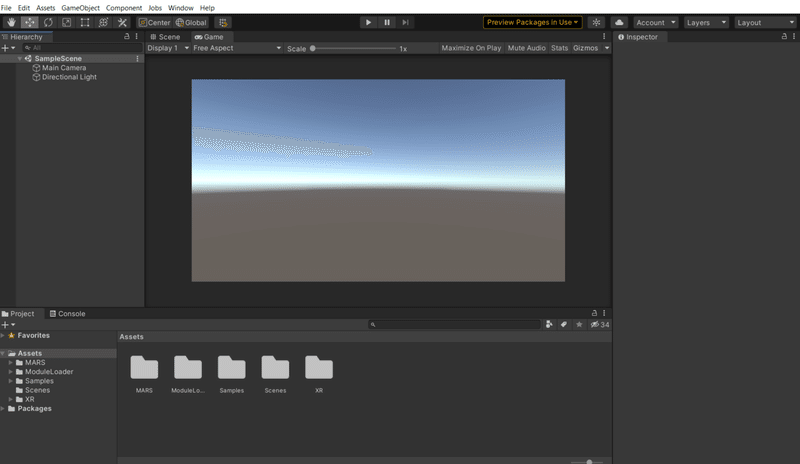800x464 pixels.
Task: Lock the Inspector panel
Action: click(784, 37)
